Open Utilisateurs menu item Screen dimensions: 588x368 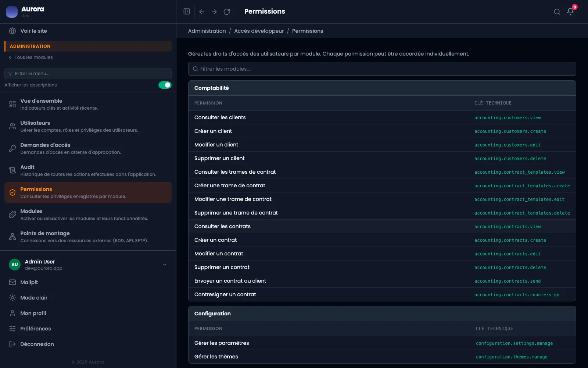tap(88, 126)
